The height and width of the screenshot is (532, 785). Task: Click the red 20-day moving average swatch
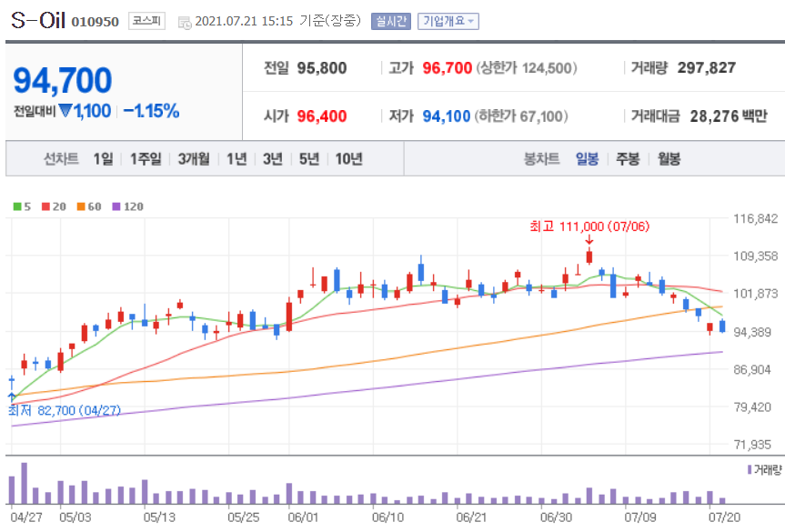[46, 206]
